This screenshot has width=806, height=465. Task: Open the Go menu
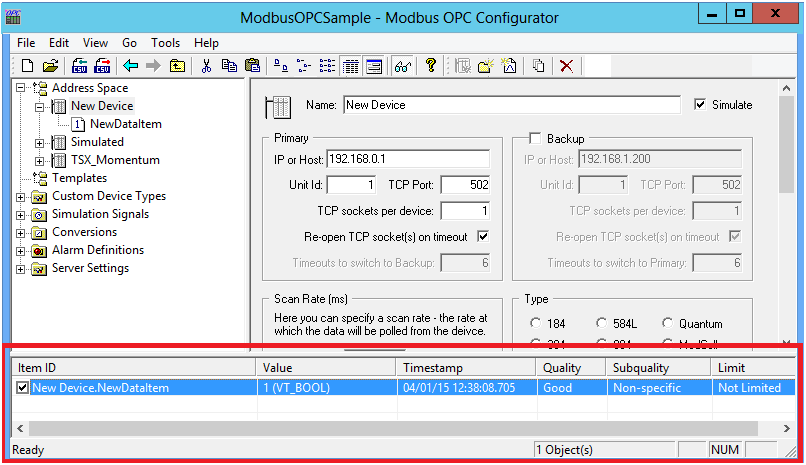coord(130,43)
